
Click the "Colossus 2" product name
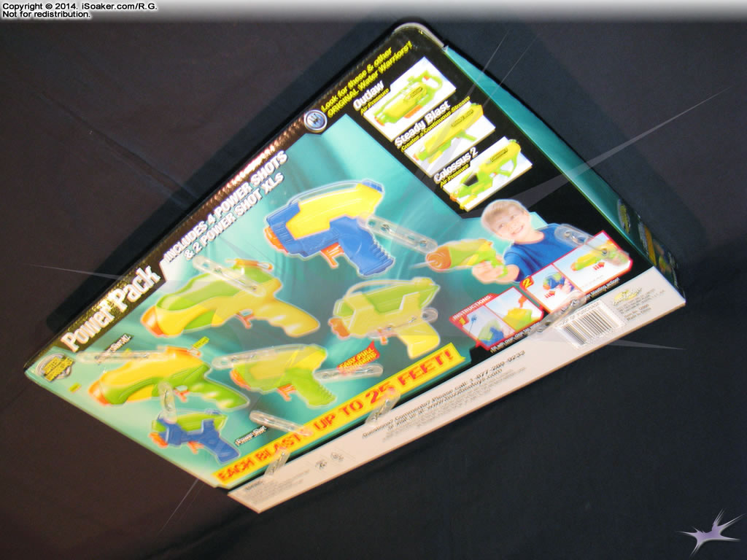[456, 166]
